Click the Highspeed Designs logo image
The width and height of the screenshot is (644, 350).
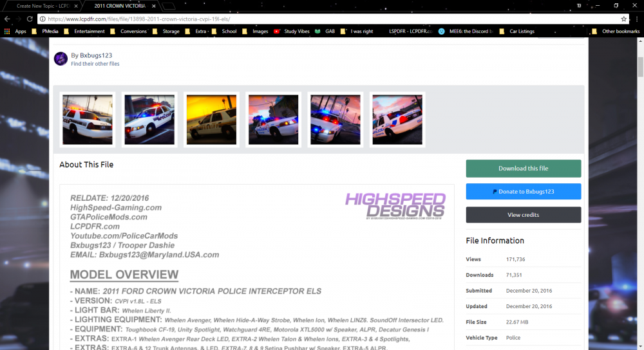[395, 206]
